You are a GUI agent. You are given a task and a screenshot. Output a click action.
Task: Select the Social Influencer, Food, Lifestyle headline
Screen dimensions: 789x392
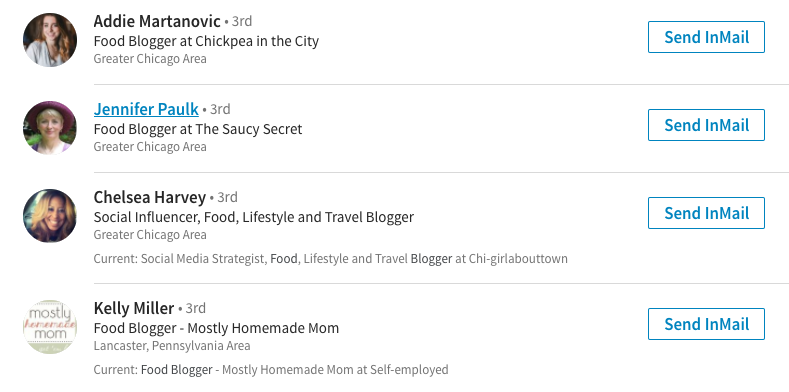[254, 217]
